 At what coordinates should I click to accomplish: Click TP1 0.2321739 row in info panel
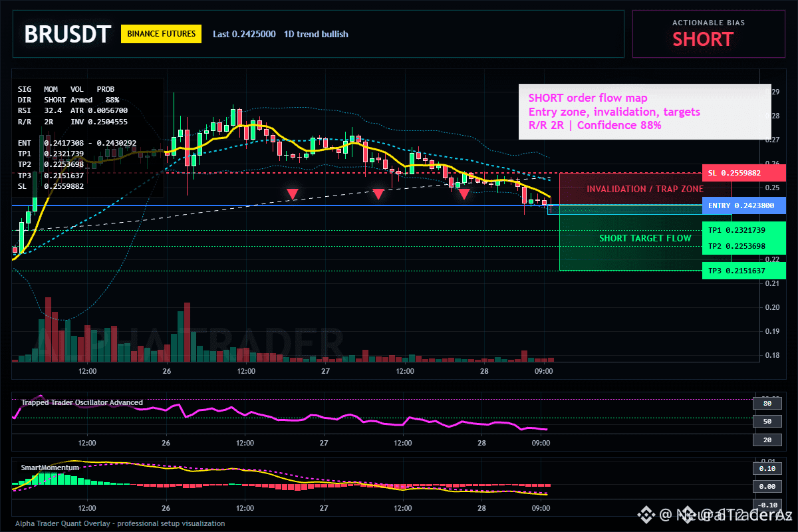coord(51,154)
